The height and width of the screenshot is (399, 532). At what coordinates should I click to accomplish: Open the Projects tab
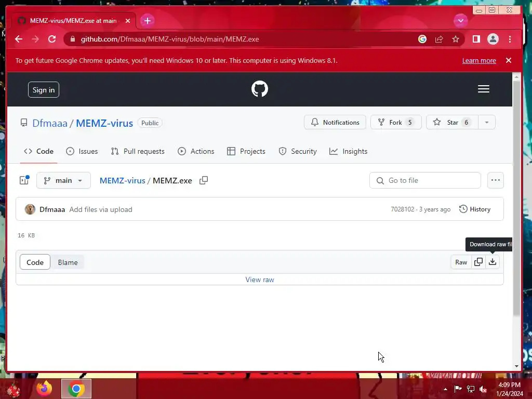tap(246, 151)
